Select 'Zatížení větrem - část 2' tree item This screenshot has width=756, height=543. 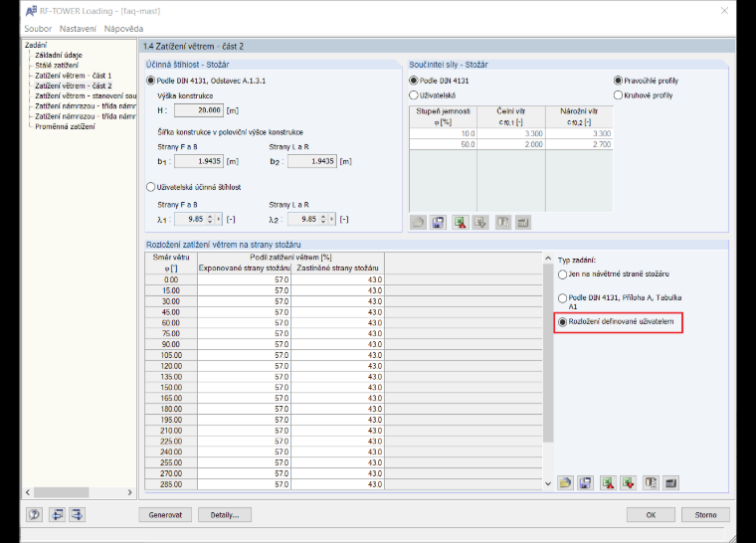pos(74,86)
